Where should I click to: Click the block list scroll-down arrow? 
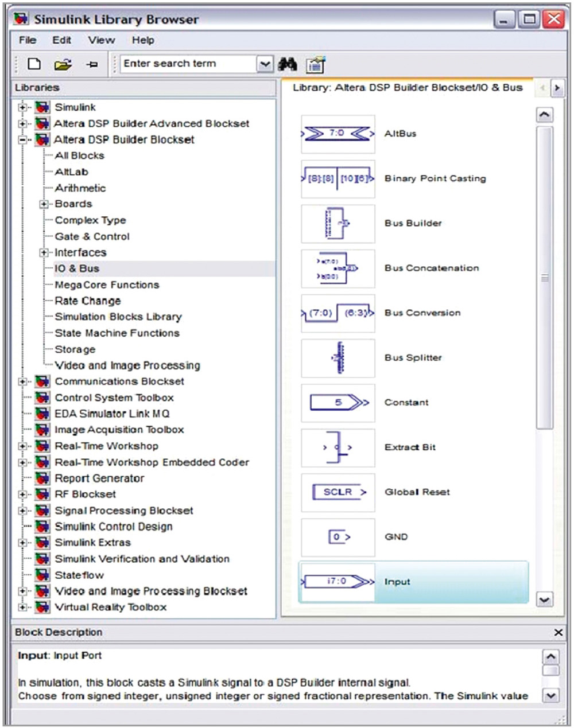pyautogui.click(x=544, y=599)
